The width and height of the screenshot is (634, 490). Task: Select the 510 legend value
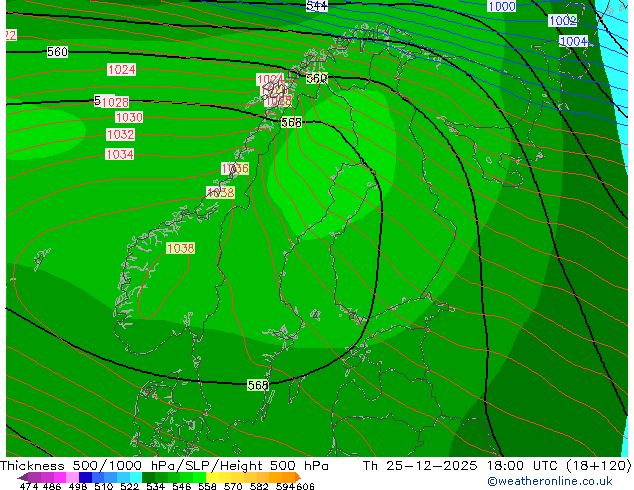tap(104, 486)
